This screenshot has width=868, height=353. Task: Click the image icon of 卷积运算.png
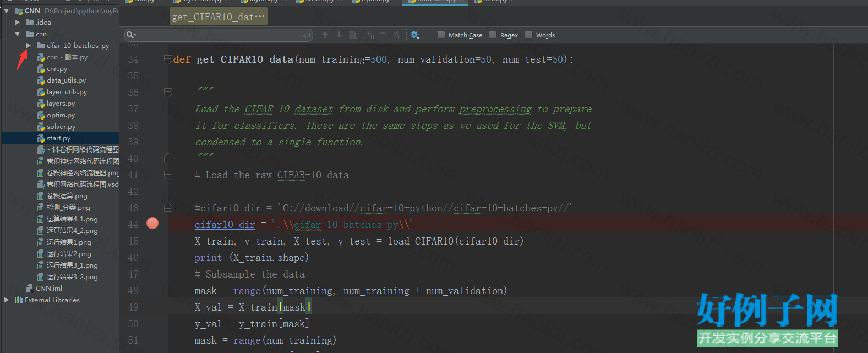41,196
